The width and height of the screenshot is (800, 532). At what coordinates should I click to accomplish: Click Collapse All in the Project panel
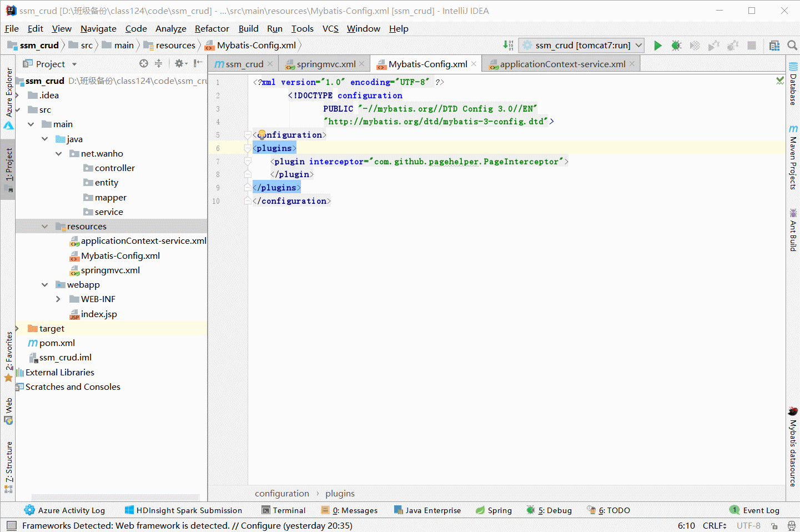point(159,63)
